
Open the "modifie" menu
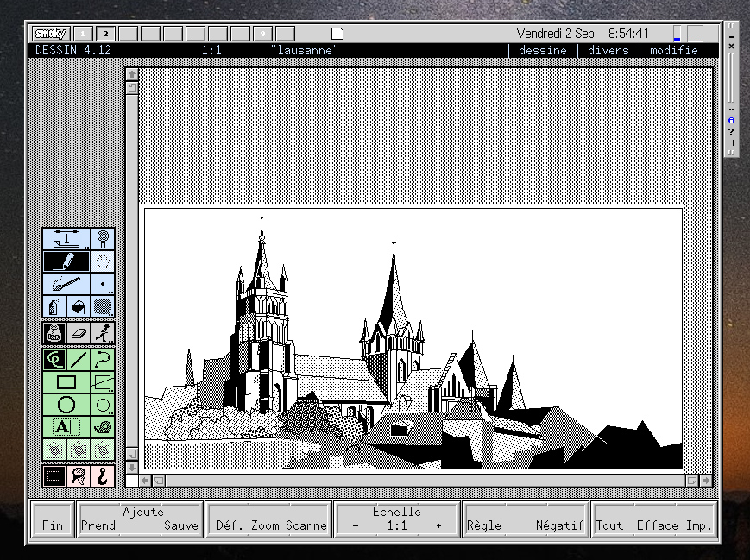[x=674, y=50]
